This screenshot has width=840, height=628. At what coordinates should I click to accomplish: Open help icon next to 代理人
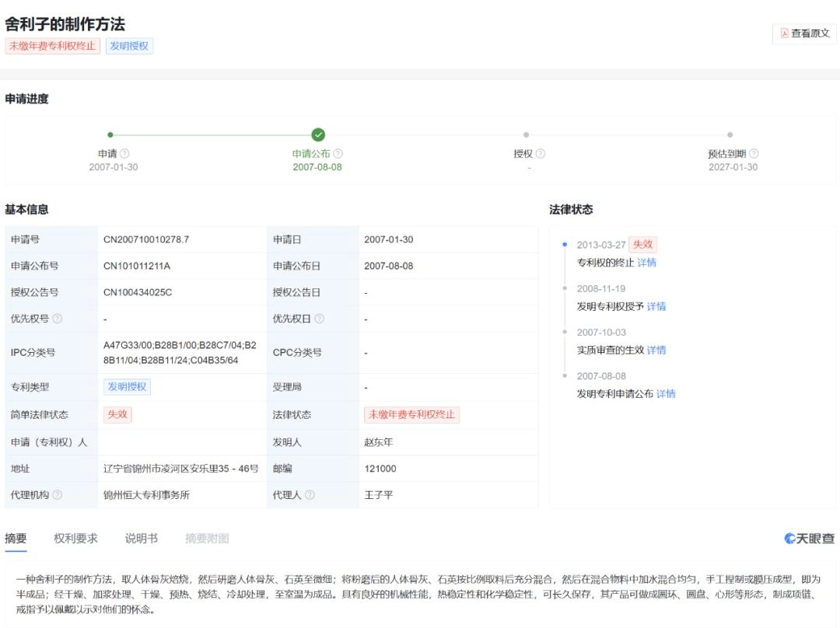[x=311, y=494]
